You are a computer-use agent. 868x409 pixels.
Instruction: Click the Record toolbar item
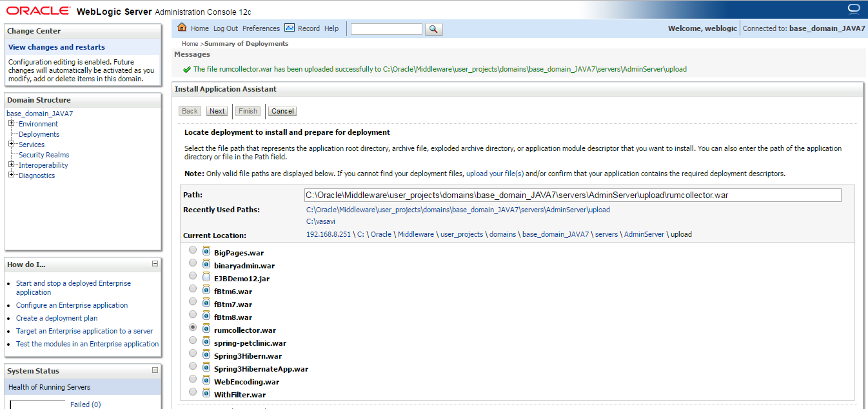pyautogui.click(x=309, y=28)
